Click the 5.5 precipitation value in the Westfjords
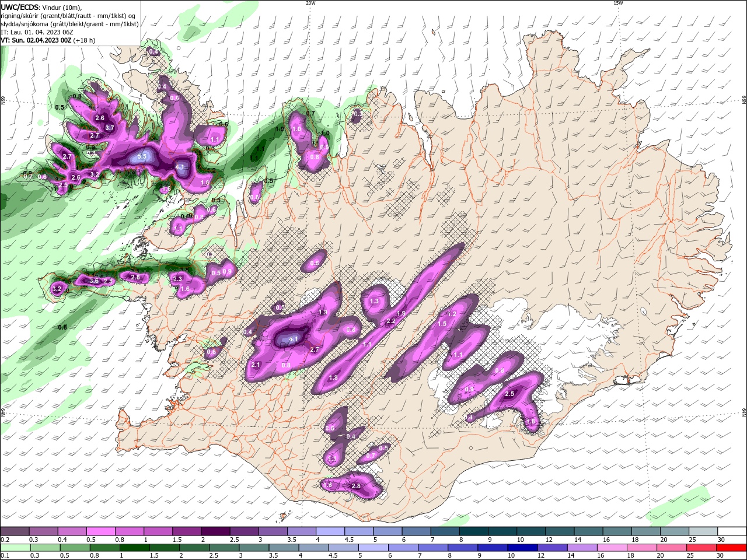This screenshot has height=560, width=747. tap(142, 157)
